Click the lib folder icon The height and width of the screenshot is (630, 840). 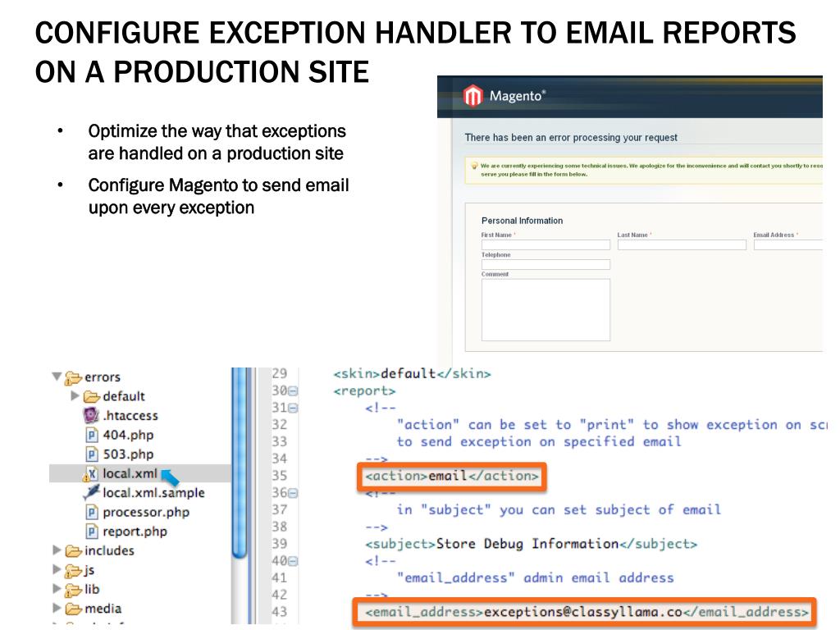[x=73, y=590]
